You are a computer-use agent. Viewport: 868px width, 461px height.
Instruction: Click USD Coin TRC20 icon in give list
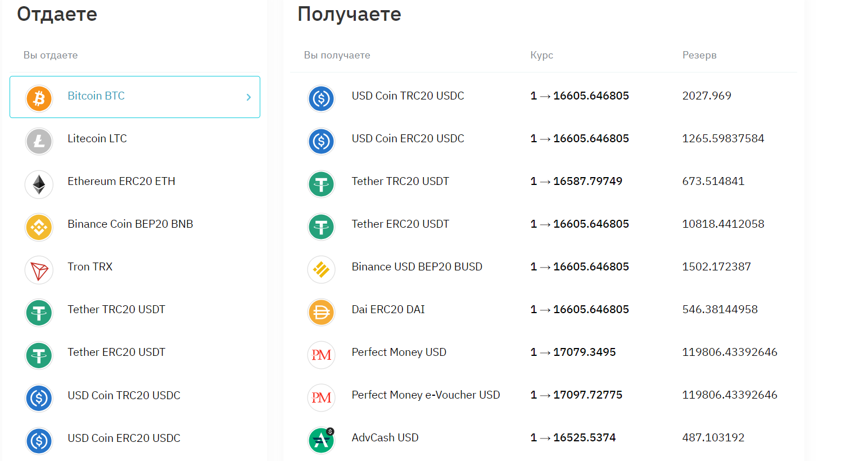(x=39, y=398)
